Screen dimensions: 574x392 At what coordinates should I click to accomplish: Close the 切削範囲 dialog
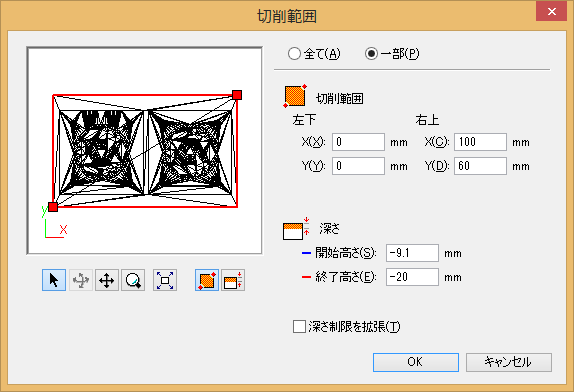click(x=551, y=12)
